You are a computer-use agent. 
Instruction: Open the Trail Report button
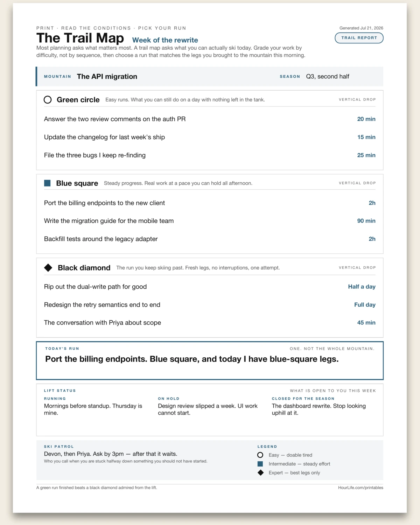click(x=359, y=38)
